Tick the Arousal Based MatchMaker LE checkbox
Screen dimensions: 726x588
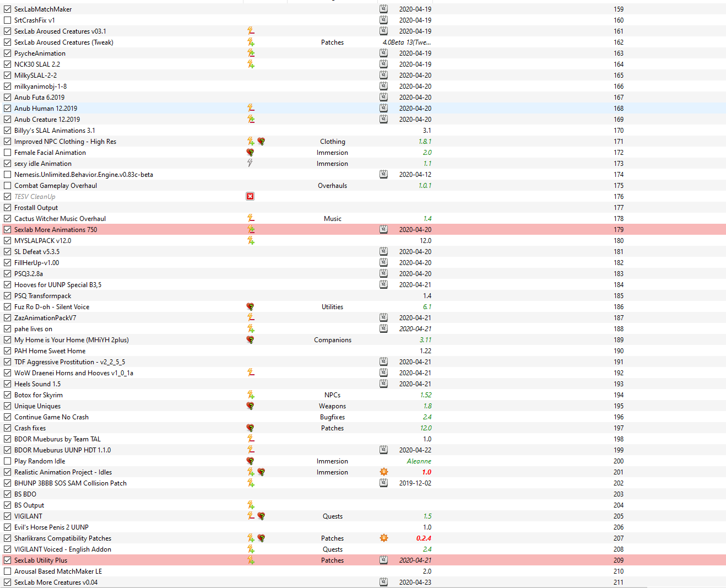click(x=7, y=571)
